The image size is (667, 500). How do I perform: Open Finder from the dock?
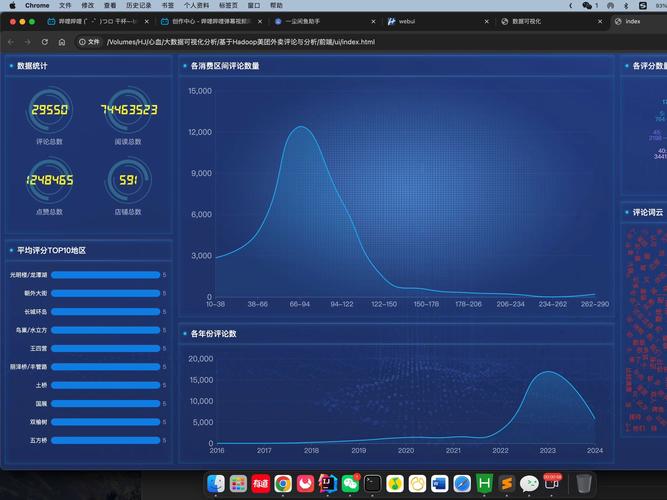[x=216, y=483]
